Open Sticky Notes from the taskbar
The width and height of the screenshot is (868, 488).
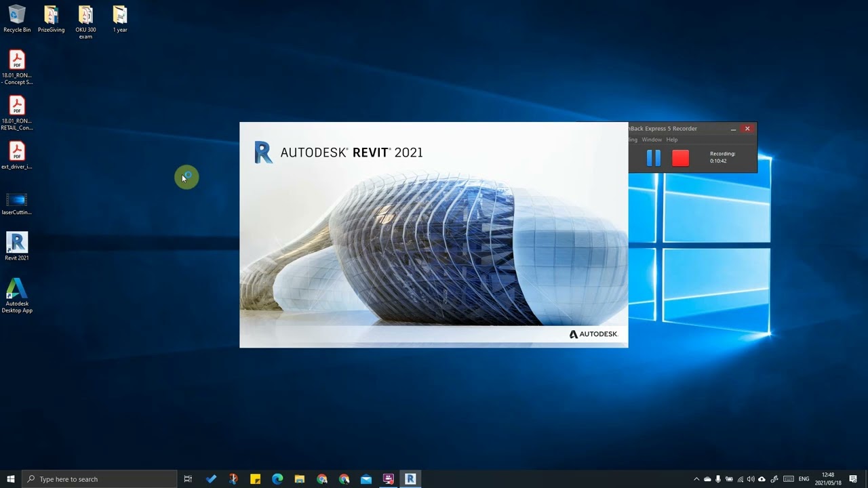coord(255,479)
